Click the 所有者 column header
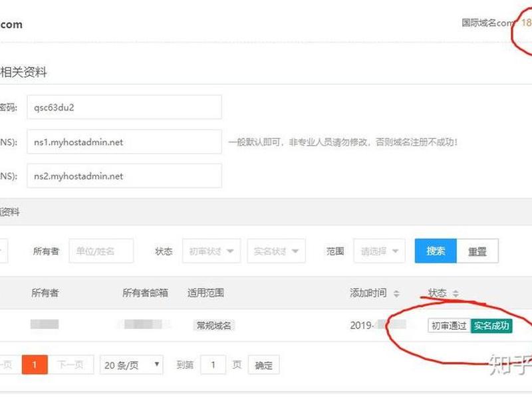532x399 pixels. (45, 293)
